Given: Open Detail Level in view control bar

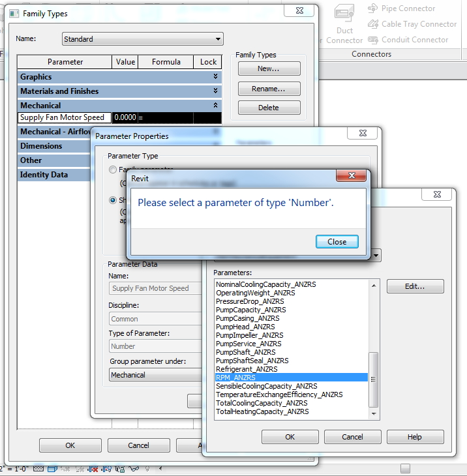Looking at the screenshot, I should coord(38,469).
